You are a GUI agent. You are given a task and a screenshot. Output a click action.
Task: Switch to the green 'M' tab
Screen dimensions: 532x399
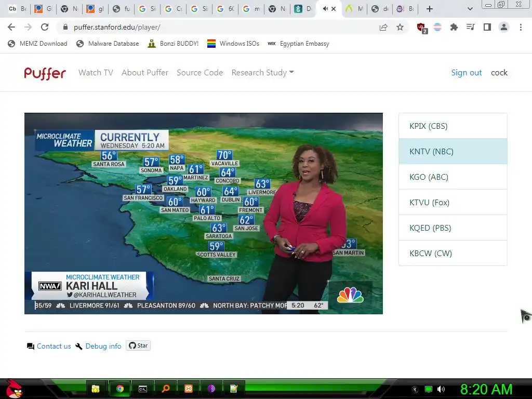tap(354, 9)
